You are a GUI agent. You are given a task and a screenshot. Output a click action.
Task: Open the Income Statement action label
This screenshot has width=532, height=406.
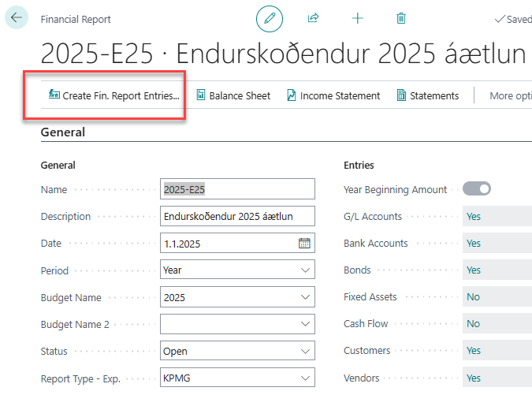coord(340,95)
